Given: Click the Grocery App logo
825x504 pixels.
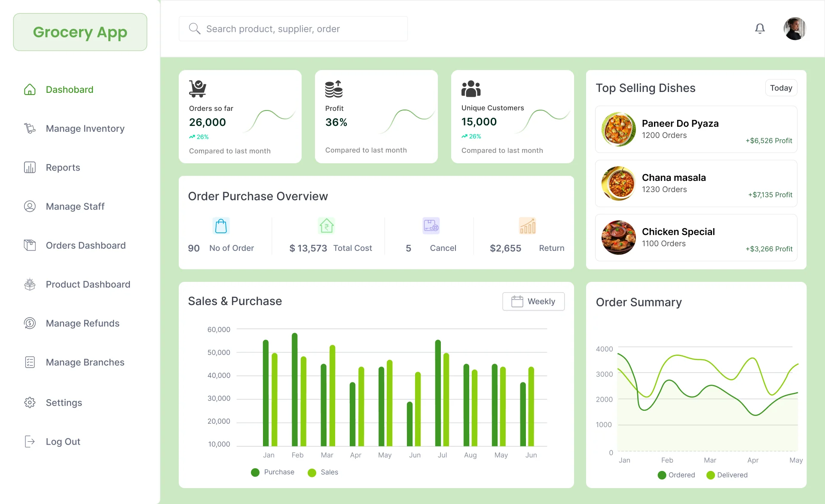Looking at the screenshot, I should click(80, 32).
